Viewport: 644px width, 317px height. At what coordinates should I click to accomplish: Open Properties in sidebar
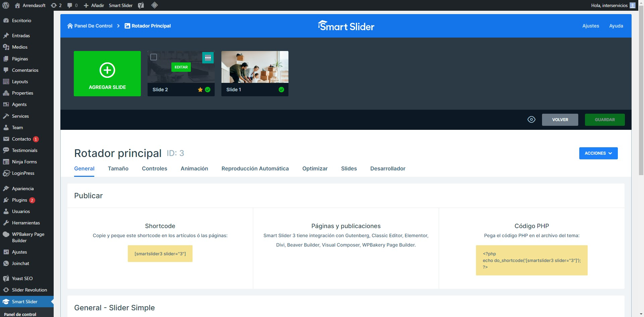(27, 93)
